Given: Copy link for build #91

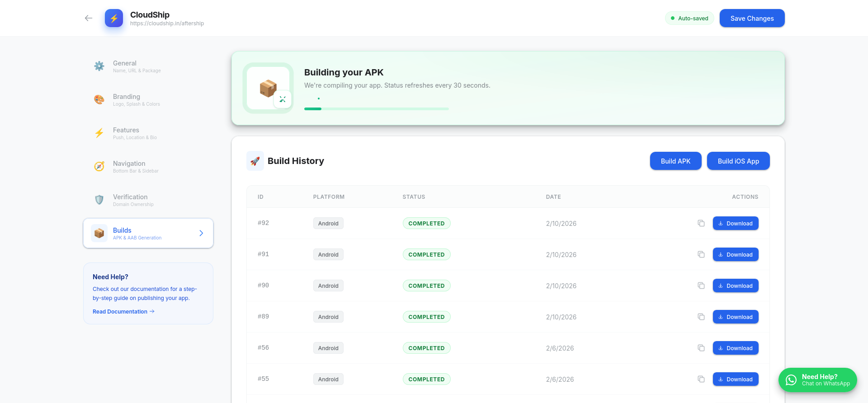Looking at the screenshot, I should (x=701, y=254).
